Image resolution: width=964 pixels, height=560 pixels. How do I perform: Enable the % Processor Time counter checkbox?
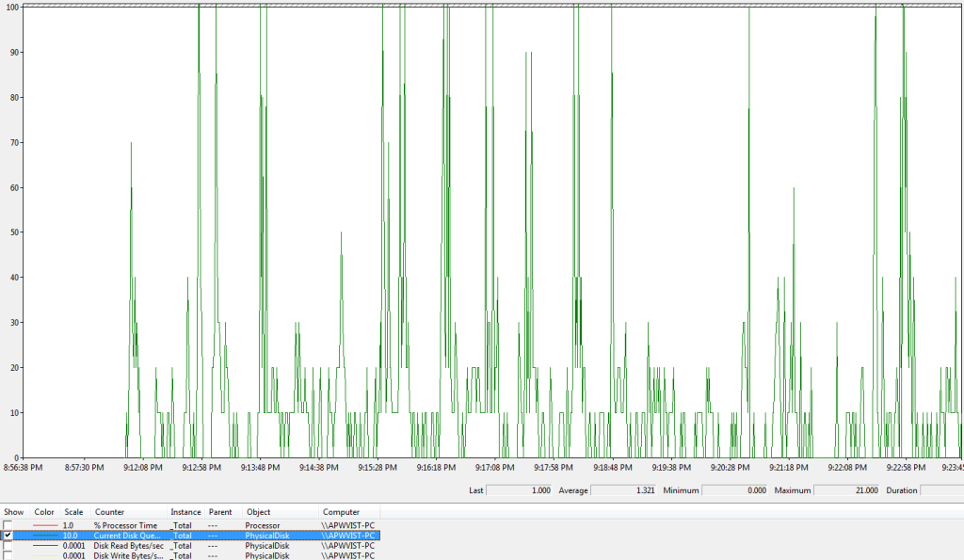8,525
